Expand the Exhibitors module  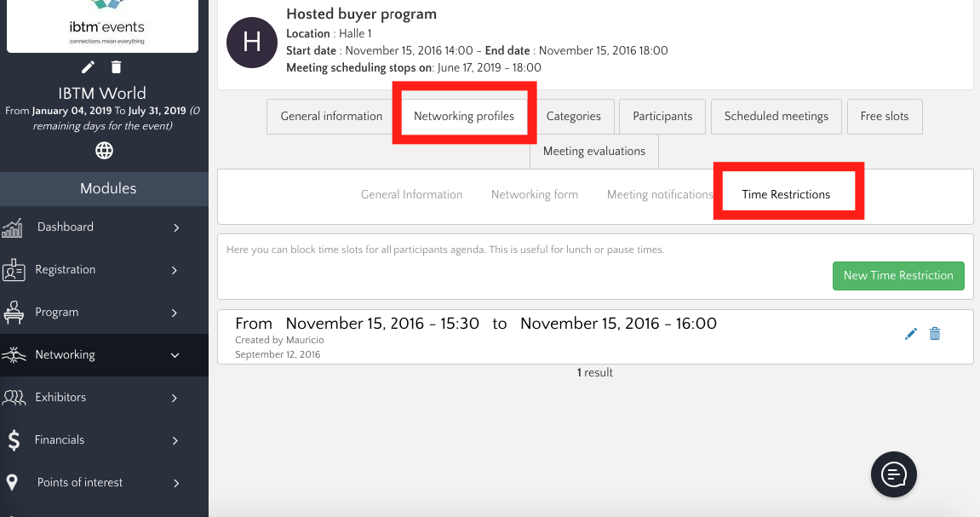(175, 398)
